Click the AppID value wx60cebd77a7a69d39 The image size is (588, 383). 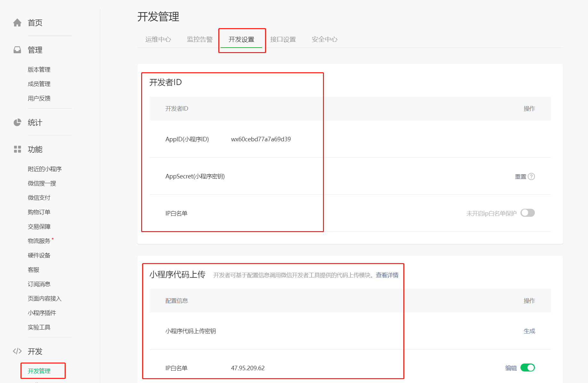[261, 139]
